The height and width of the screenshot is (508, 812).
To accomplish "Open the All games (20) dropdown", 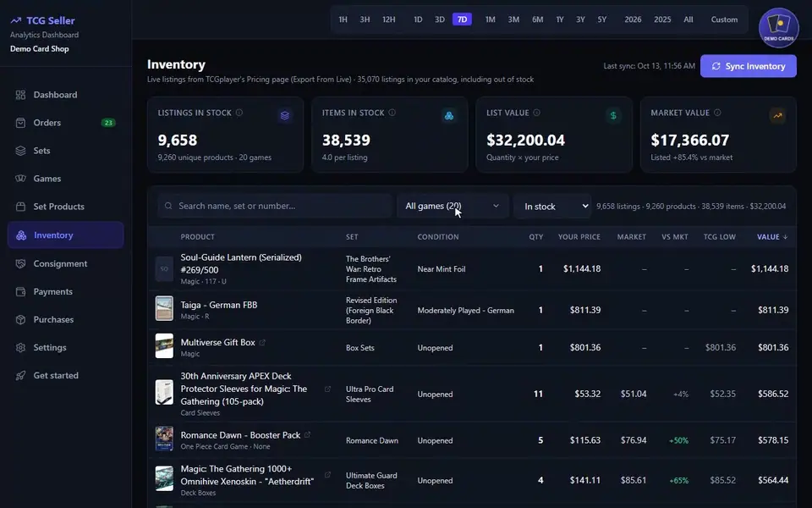I will click(452, 206).
